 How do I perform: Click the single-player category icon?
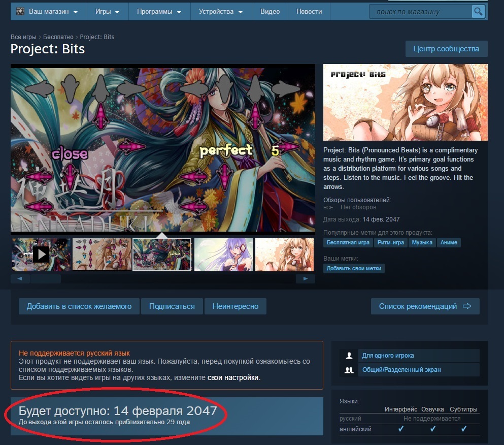point(349,356)
